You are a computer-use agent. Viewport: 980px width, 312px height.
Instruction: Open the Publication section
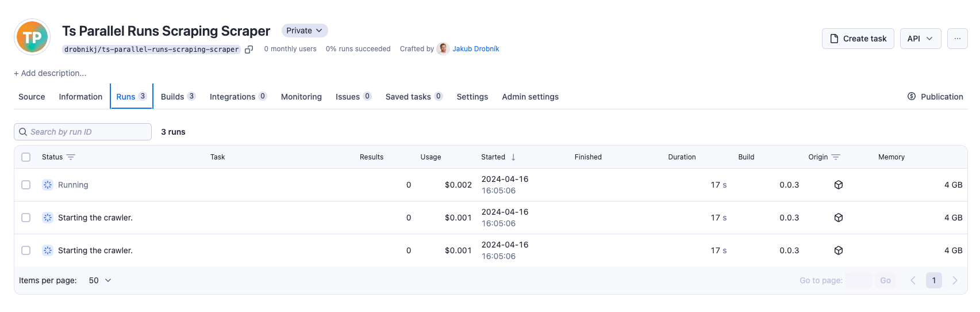pyautogui.click(x=935, y=97)
